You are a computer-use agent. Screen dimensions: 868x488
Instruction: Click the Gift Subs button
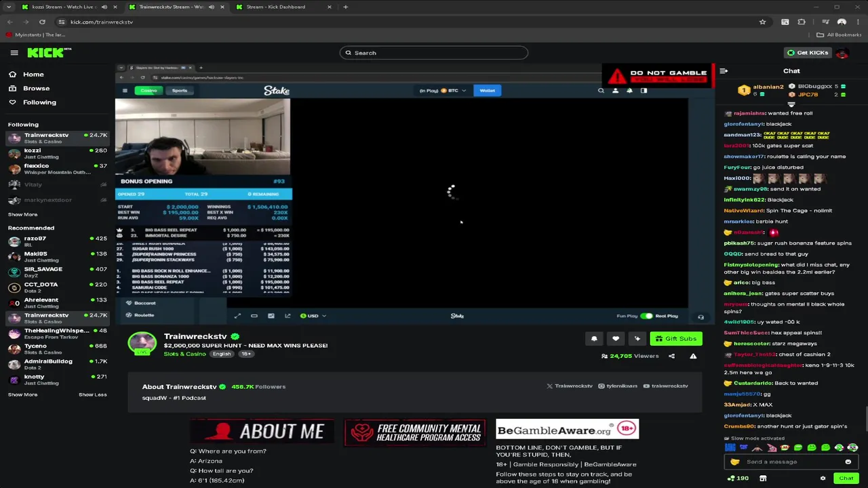[676, 338]
